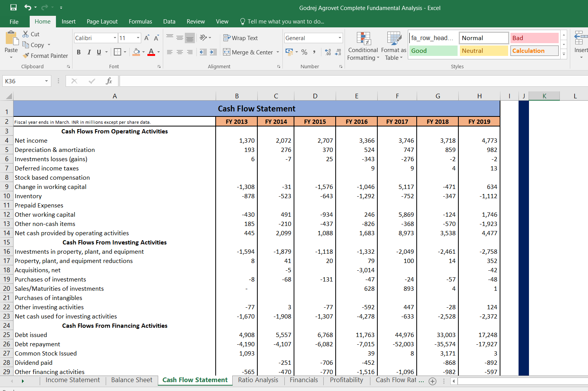This screenshot has width=588, height=391.
Task: Apply borders to selection
Action: (118, 52)
